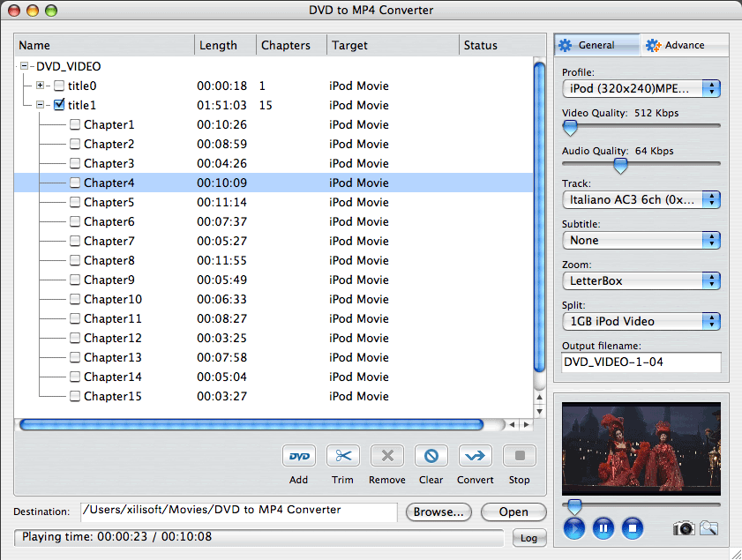The height and width of the screenshot is (560, 742).
Task: Click the magnifier icon beside the camera
Action: coord(709,528)
